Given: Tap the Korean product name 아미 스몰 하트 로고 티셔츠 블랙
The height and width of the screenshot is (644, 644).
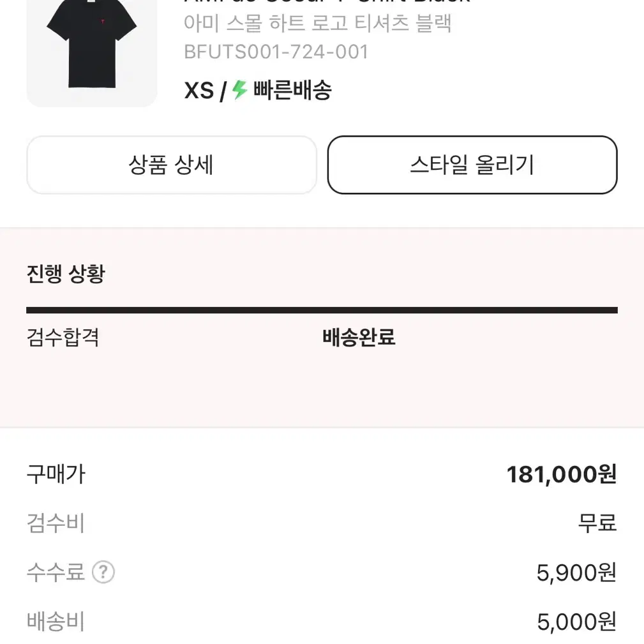Looking at the screenshot, I should coord(317,23).
